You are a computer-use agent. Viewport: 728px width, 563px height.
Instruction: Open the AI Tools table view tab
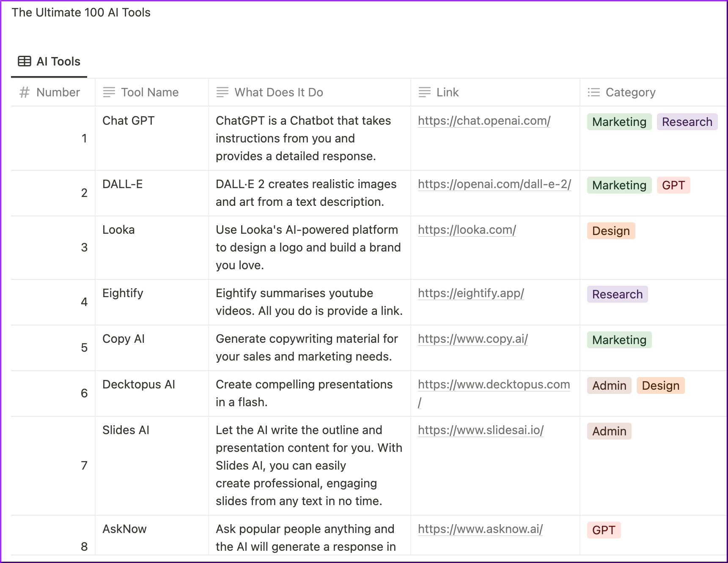point(49,62)
